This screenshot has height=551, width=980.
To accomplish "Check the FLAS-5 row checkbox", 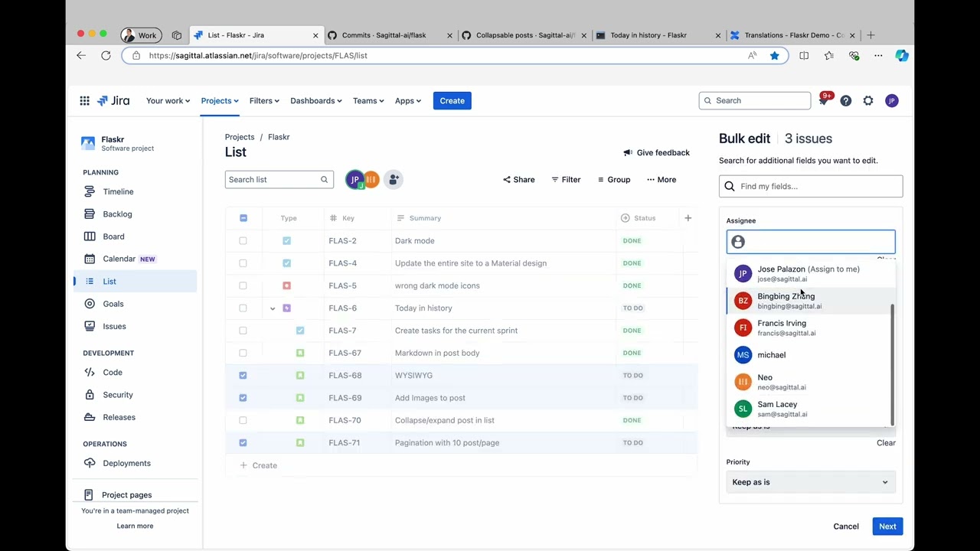I will click(x=243, y=285).
